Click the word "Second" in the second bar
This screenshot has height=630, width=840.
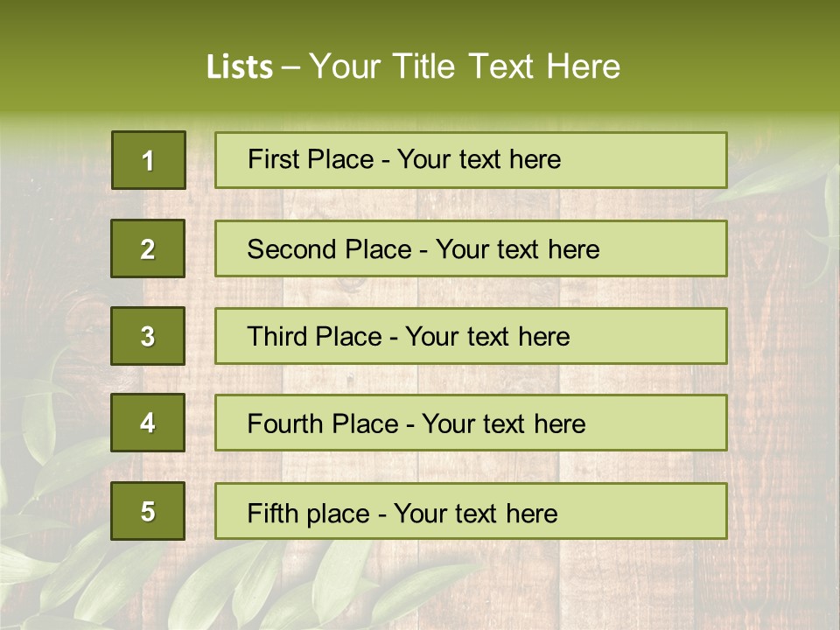pyautogui.click(x=290, y=249)
